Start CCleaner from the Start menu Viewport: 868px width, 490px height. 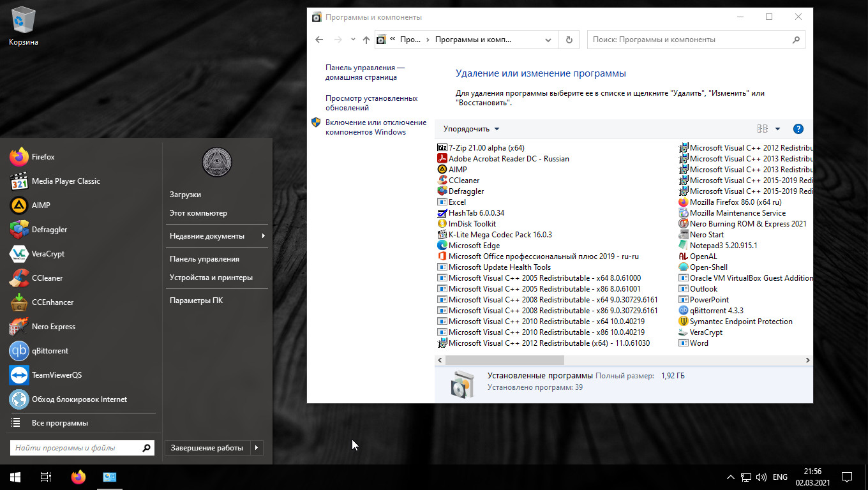[x=47, y=278]
